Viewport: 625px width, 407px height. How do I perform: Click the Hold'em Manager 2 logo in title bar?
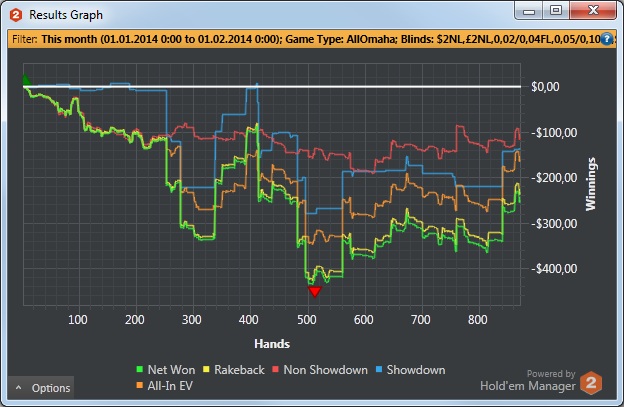(16, 15)
